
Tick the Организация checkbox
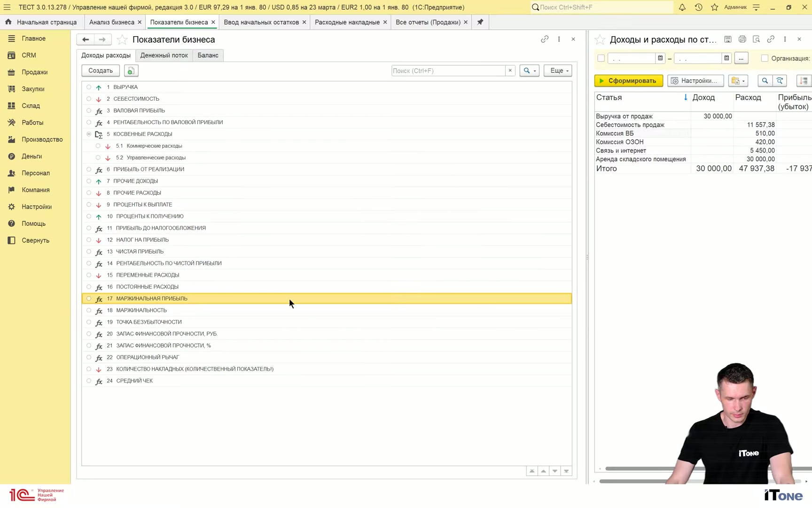(765, 58)
